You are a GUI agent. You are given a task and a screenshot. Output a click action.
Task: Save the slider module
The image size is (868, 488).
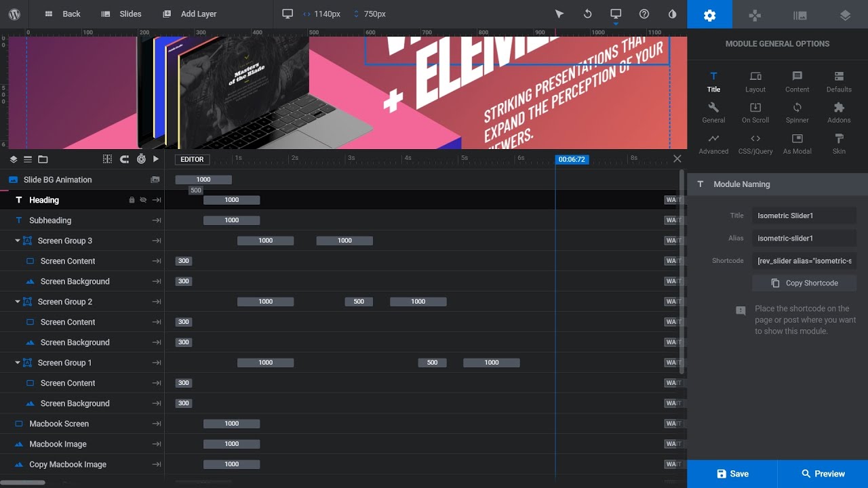tap(732, 474)
